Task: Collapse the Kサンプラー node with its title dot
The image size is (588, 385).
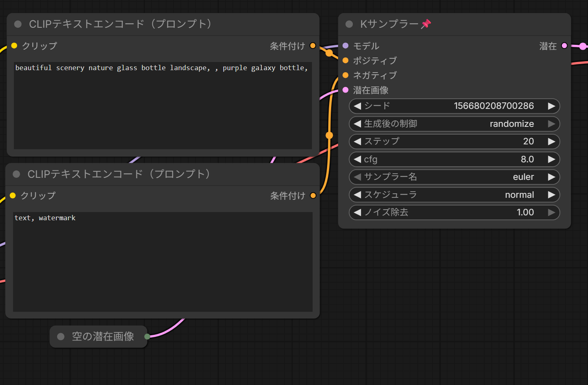Action: coord(349,24)
